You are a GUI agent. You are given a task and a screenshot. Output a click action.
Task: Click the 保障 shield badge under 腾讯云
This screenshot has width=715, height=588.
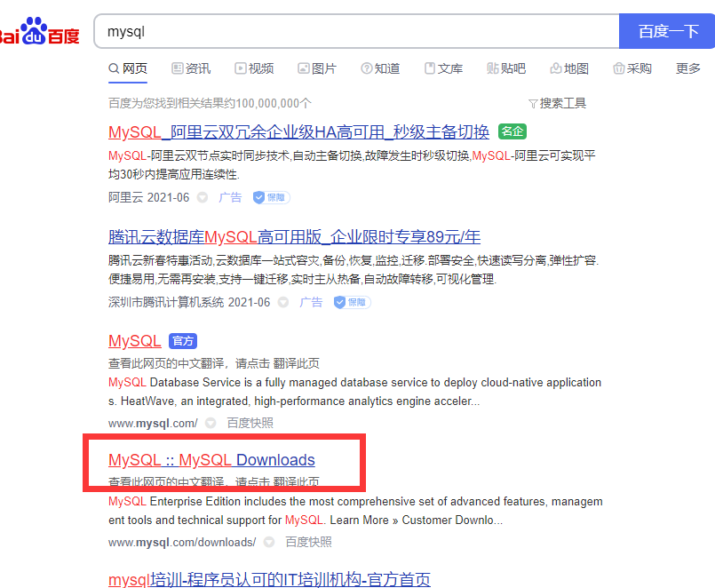[x=352, y=303]
